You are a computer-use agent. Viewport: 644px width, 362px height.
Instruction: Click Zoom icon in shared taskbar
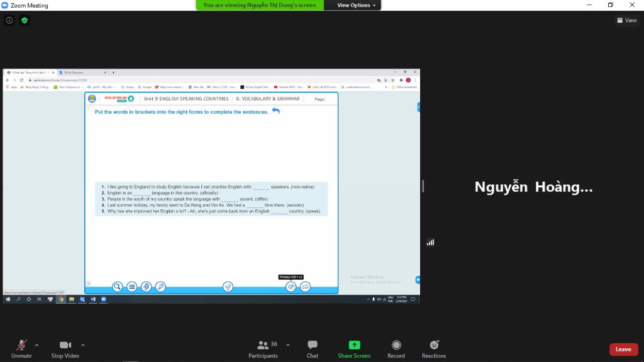pyautogui.click(x=104, y=299)
